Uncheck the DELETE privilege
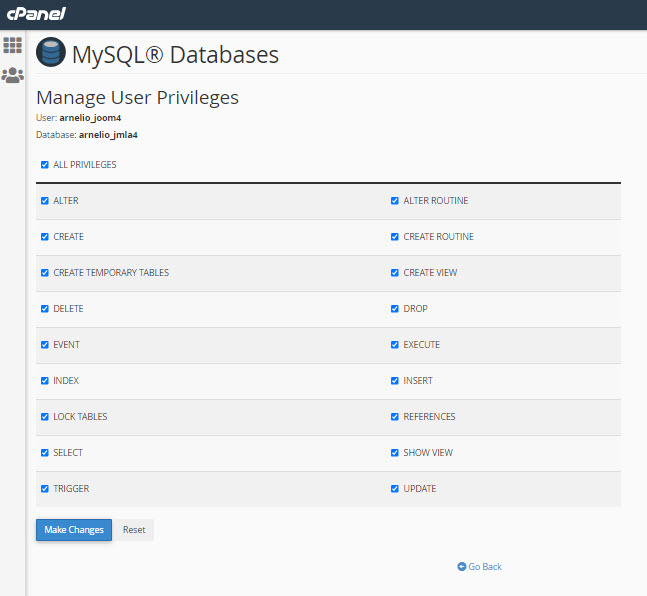Screen dimensions: 647x596 pos(44,309)
